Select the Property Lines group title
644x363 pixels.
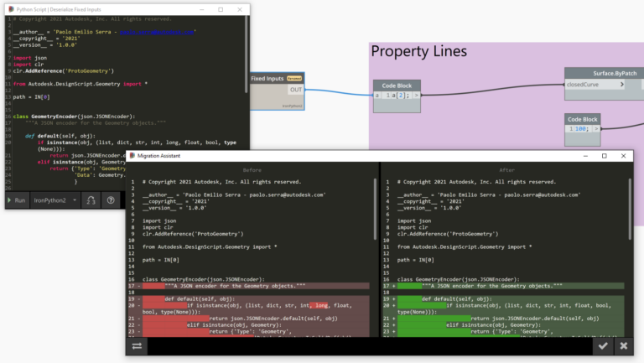[x=419, y=51]
